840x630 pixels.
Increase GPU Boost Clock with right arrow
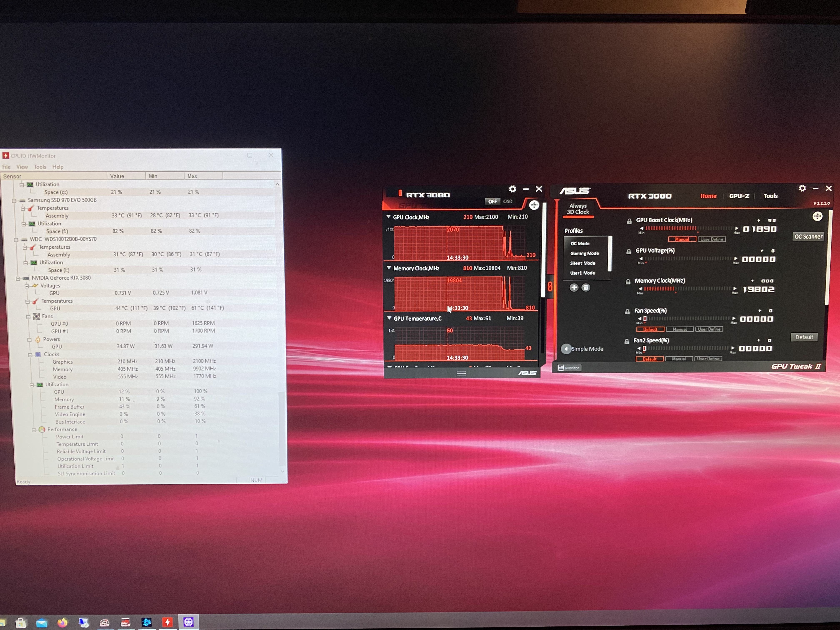pyautogui.click(x=737, y=228)
